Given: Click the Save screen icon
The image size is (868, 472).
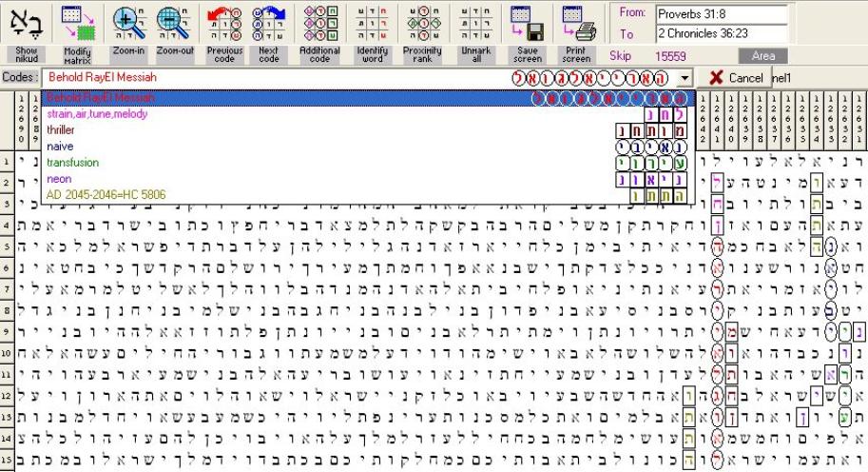Looking at the screenshot, I should (527, 23).
